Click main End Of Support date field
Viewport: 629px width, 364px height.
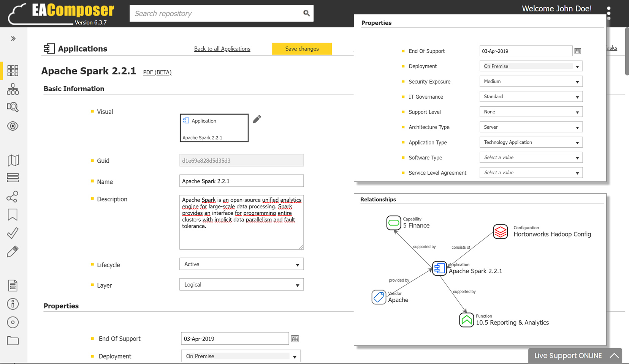pyautogui.click(x=235, y=339)
